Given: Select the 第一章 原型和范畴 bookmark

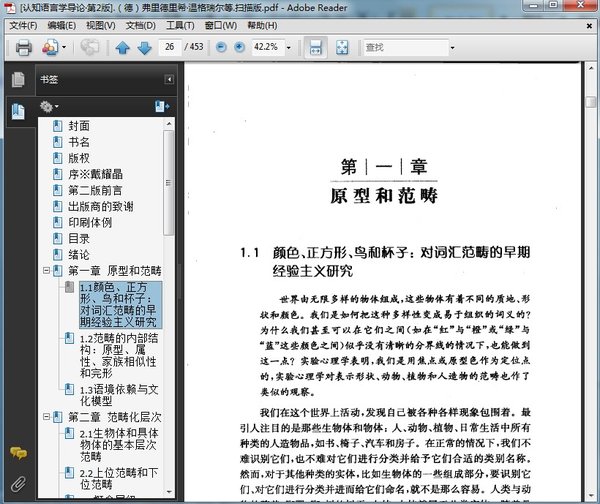Looking at the screenshot, I should (x=115, y=271).
